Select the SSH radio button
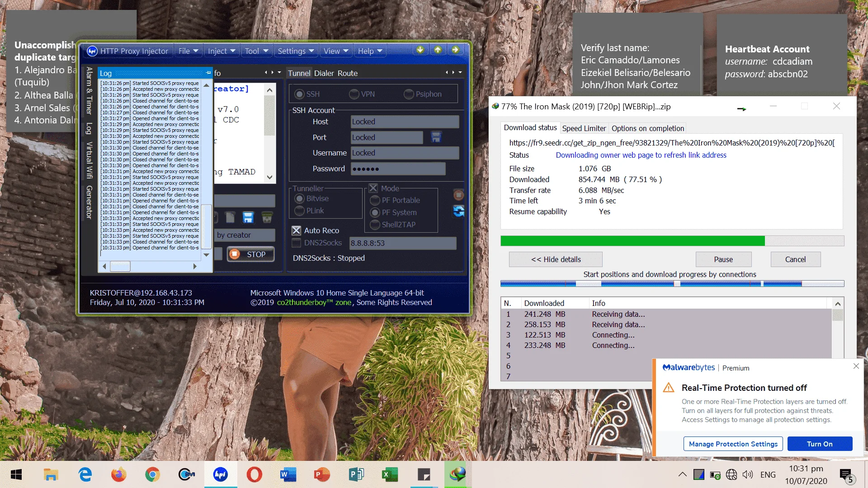This screenshot has width=868, height=488. point(299,94)
